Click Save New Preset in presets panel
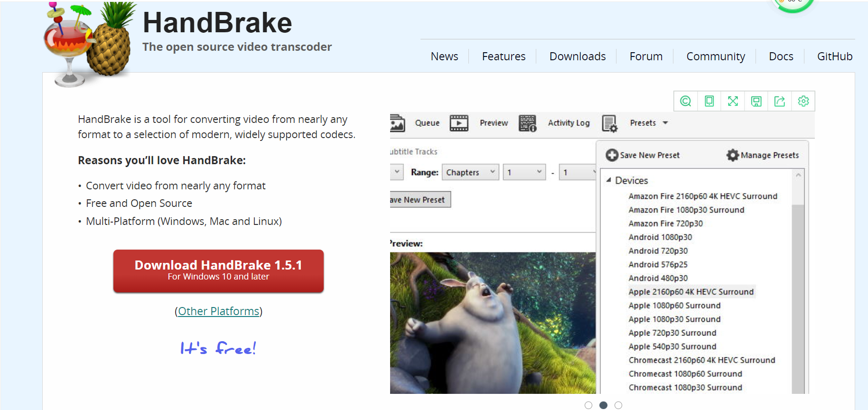Screen dimensions: 868x410 [x=650, y=155]
